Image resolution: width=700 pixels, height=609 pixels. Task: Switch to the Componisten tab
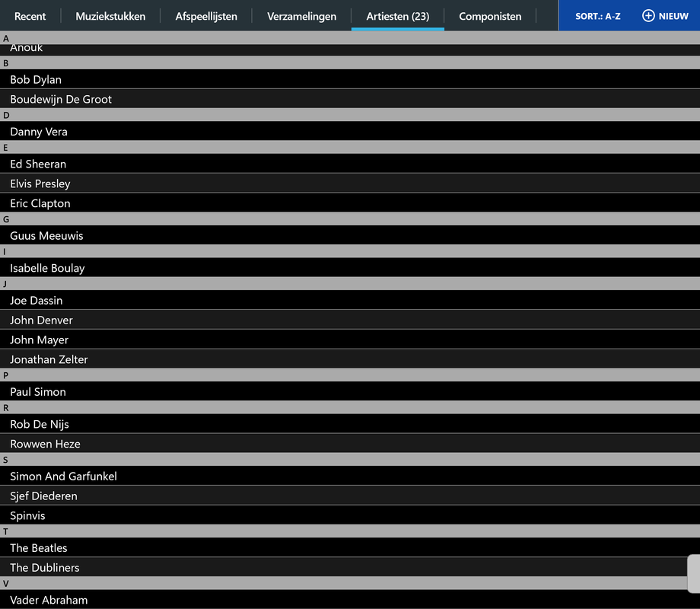pos(490,16)
